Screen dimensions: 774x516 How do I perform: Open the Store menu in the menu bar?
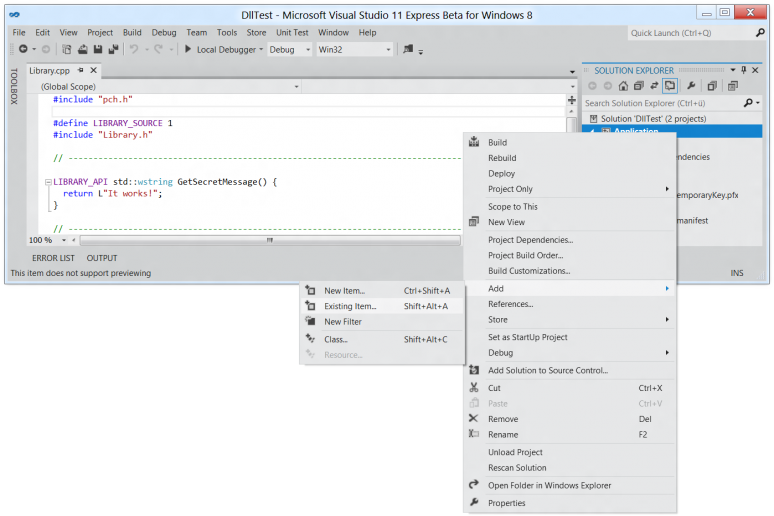(256, 33)
